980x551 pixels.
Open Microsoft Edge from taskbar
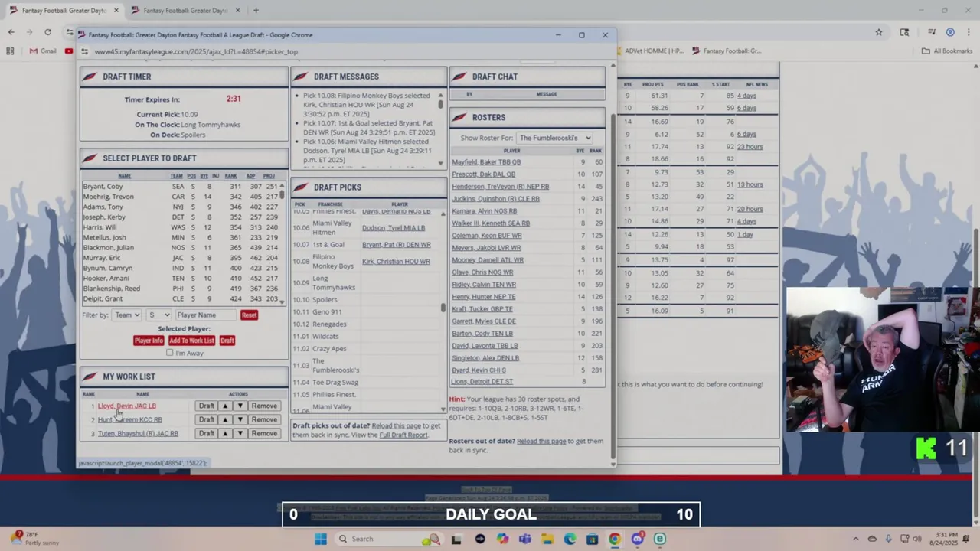point(570,539)
